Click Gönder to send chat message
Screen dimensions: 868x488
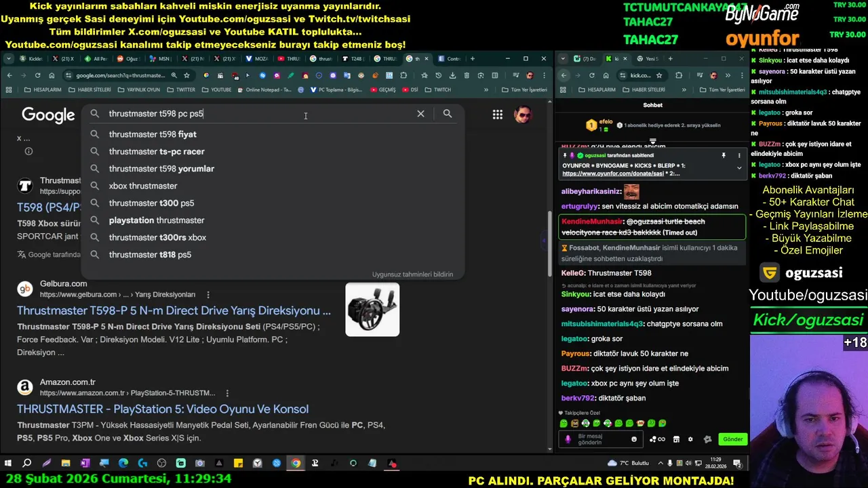pos(732,439)
